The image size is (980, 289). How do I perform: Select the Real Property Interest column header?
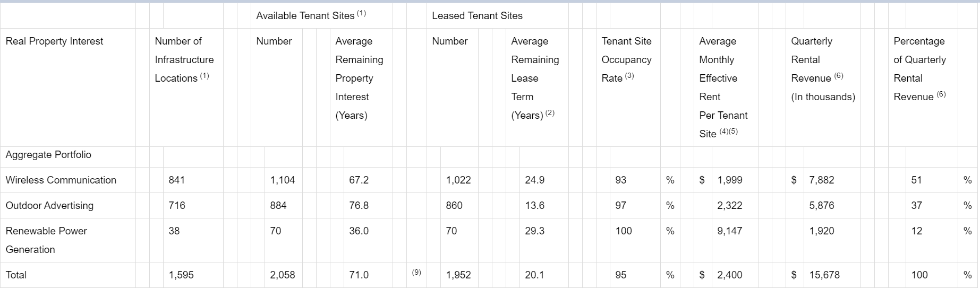[x=54, y=41]
